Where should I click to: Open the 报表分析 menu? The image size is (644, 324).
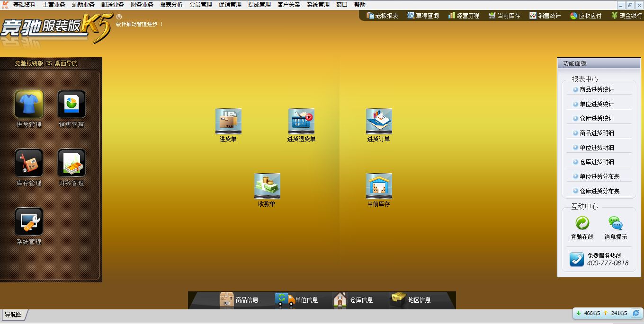coord(171,5)
